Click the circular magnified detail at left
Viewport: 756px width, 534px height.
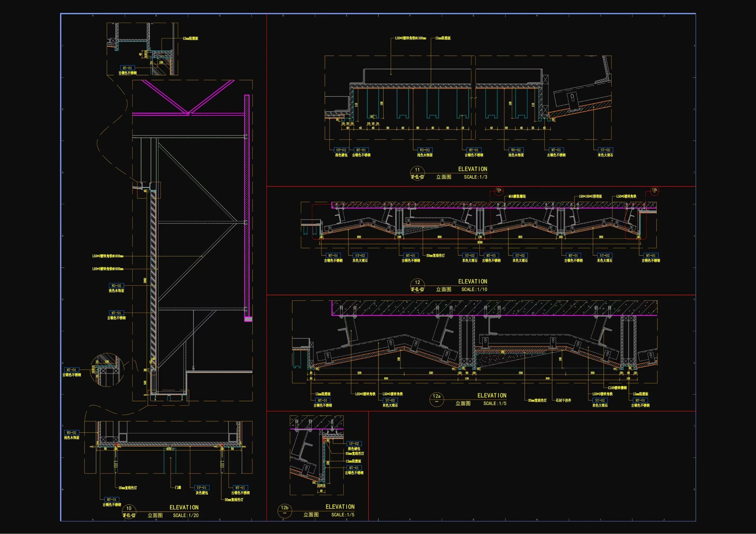tap(107, 370)
